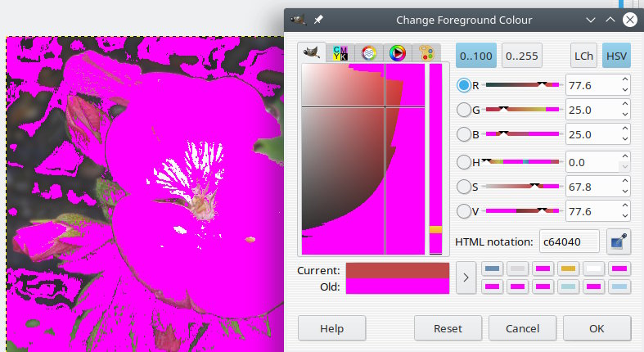Screen dimensions: 644x352
Task: Click inside the colour selection square
Action: (x=363, y=159)
